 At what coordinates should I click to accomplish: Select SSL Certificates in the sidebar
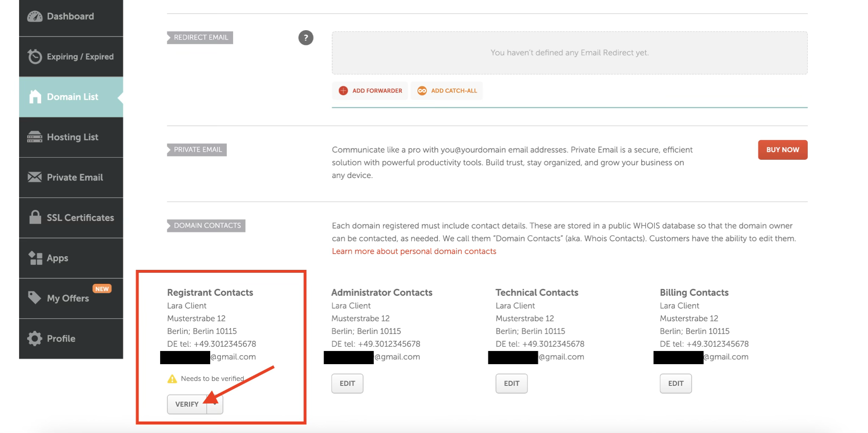(x=80, y=218)
